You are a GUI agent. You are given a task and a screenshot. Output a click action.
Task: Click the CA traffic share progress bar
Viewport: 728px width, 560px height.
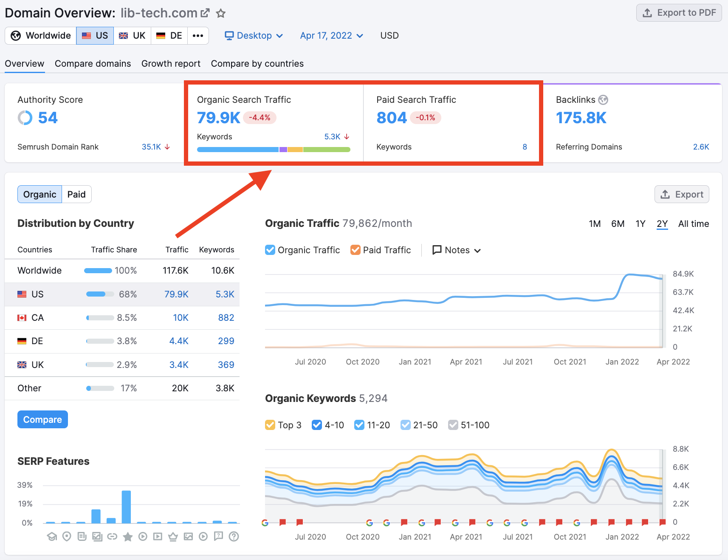tap(99, 317)
